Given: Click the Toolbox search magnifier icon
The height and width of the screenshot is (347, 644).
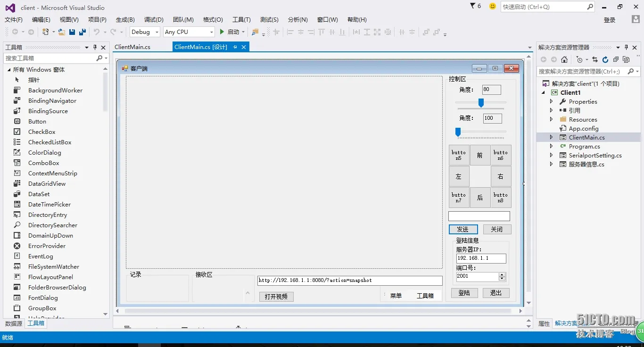Looking at the screenshot, I should (99, 58).
